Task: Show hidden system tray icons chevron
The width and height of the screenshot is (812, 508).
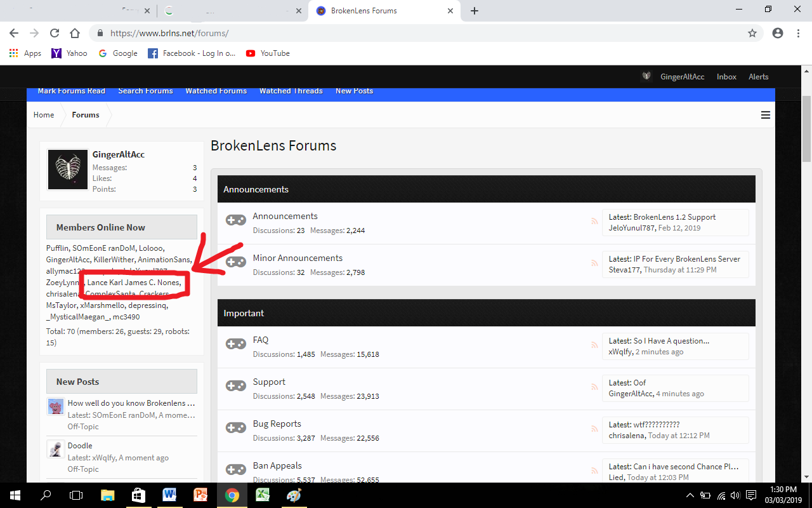Action: tap(690, 495)
